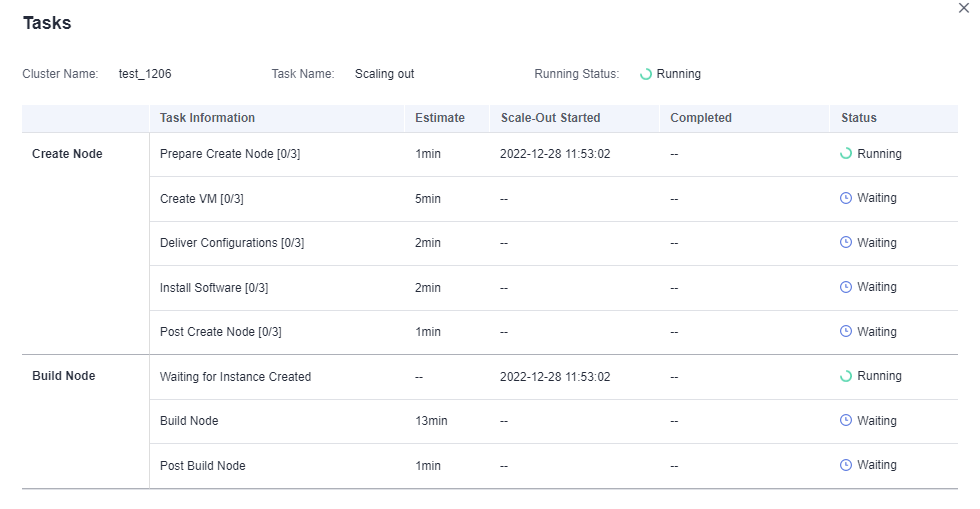980x509 pixels.
Task: Click the Estimate column header
Action: click(x=440, y=118)
